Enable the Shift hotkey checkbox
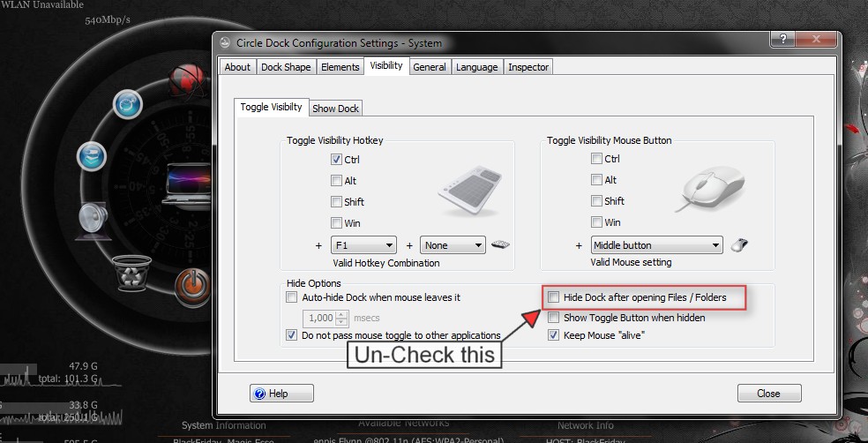 336,201
